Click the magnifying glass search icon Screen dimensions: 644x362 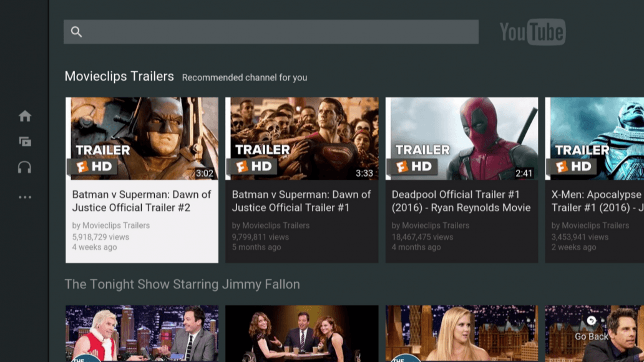(x=77, y=32)
